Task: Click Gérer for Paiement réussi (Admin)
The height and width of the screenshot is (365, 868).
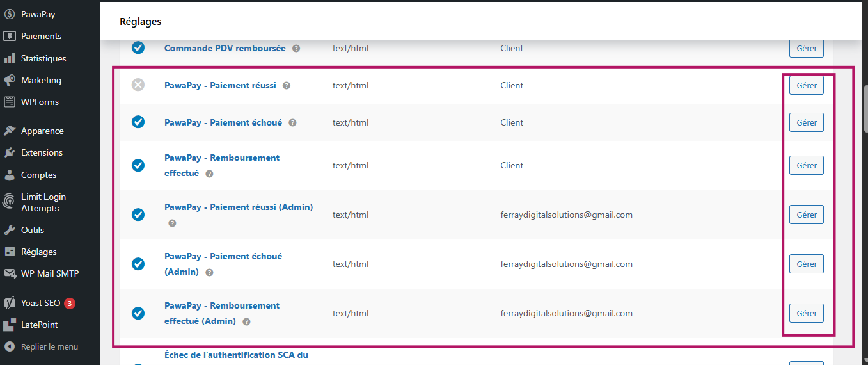Action: [807, 215]
